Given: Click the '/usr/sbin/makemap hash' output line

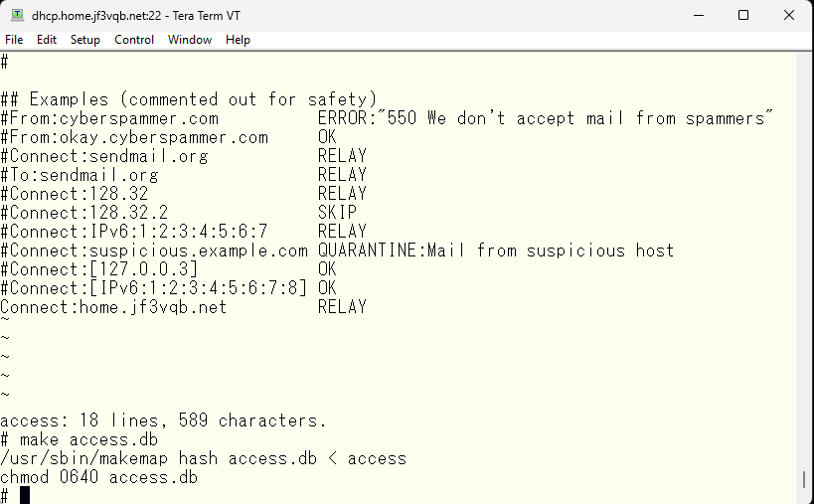Looking at the screenshot, I should pyautogui.click(x=204, y=459).
